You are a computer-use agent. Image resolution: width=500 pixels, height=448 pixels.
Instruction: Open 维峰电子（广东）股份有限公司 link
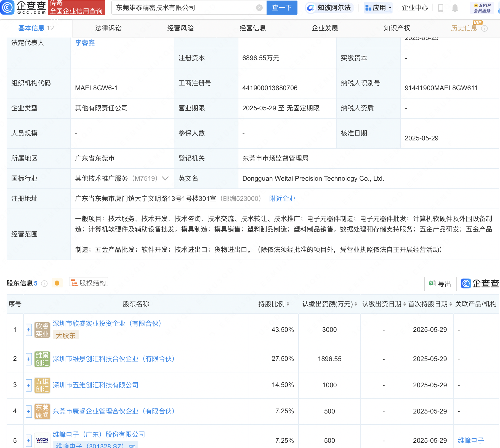coord(99,434)
